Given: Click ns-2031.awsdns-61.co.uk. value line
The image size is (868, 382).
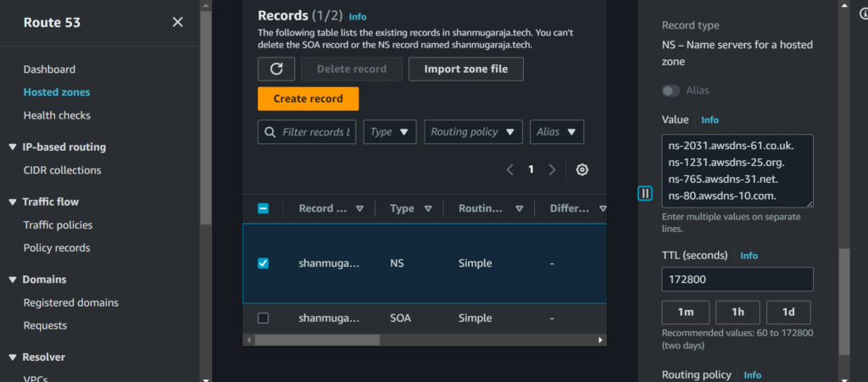Looking at the screenshot, I should coord(732,147).
